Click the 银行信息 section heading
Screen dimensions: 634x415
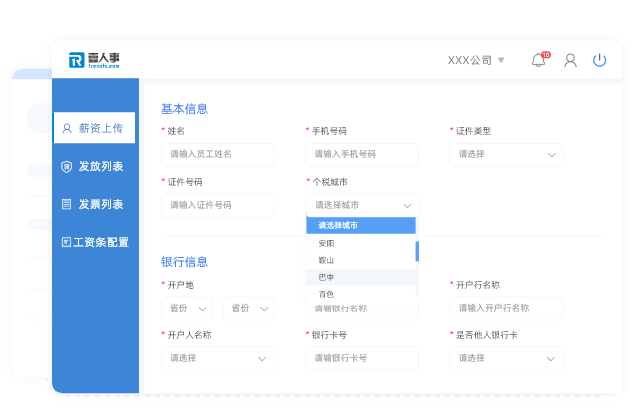(184, 262)
